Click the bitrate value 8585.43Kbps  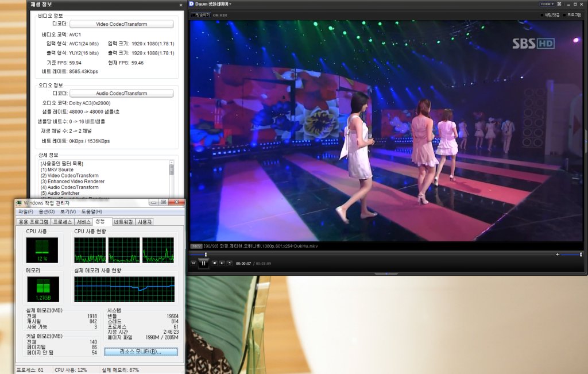tap(83, 71)
